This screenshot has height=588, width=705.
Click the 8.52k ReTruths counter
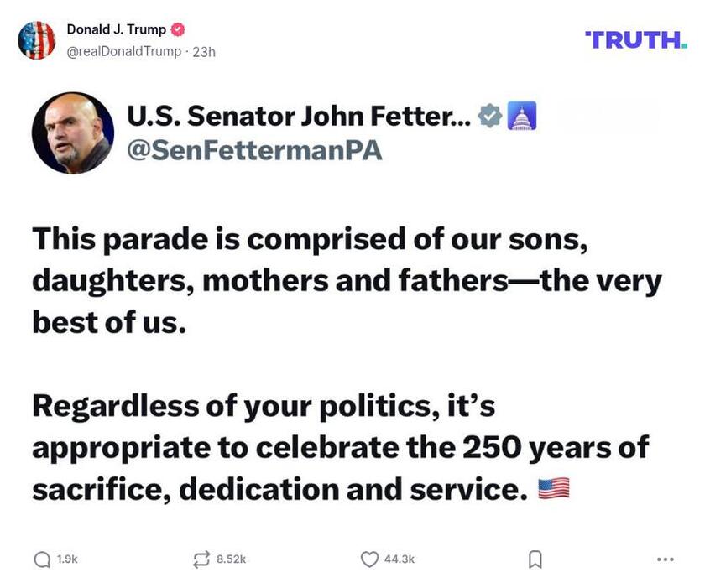[x=230, y=557]
